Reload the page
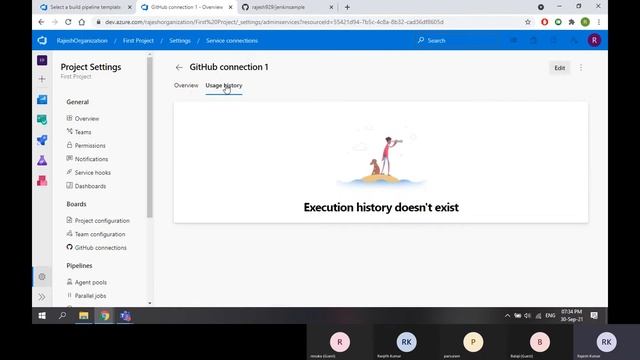Viewport: 640px width, 360px height. (x=68, y=22)
